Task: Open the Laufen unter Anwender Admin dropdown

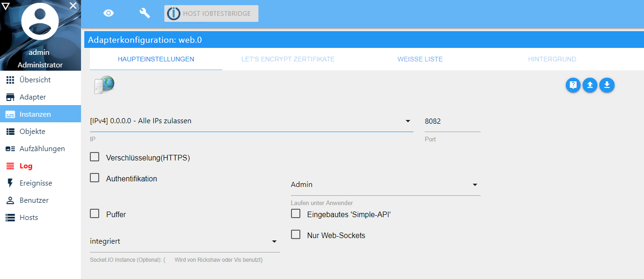Action: 386,185
